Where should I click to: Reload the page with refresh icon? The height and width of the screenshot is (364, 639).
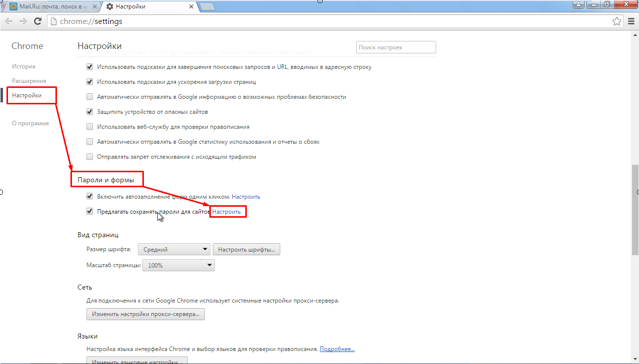[x=37, y=21]
